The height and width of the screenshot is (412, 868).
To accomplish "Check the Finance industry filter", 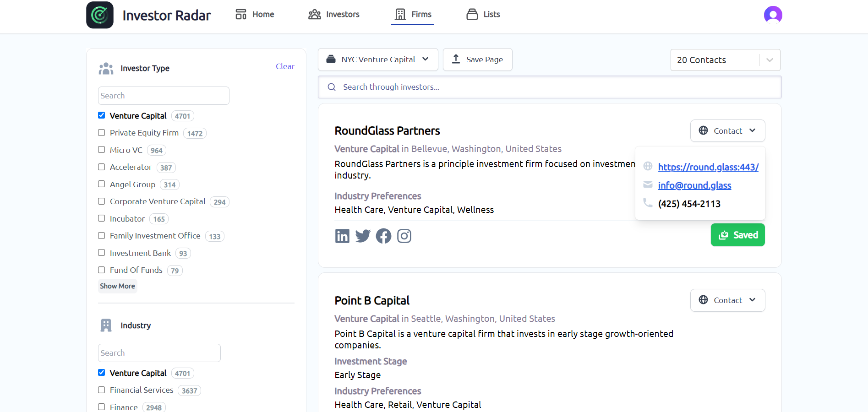I will (x=102, y=407).
